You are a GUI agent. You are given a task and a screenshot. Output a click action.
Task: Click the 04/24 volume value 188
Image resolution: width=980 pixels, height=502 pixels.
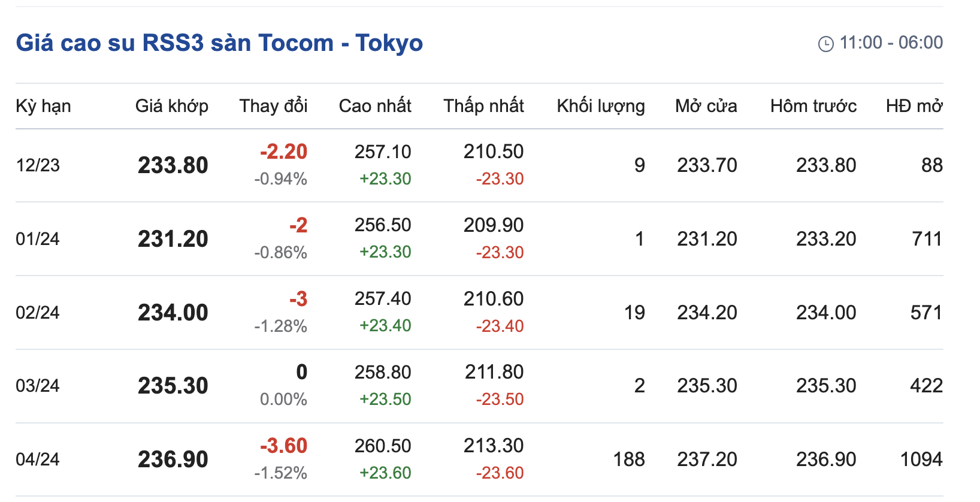pyautogui.click(x=628, y=459)
